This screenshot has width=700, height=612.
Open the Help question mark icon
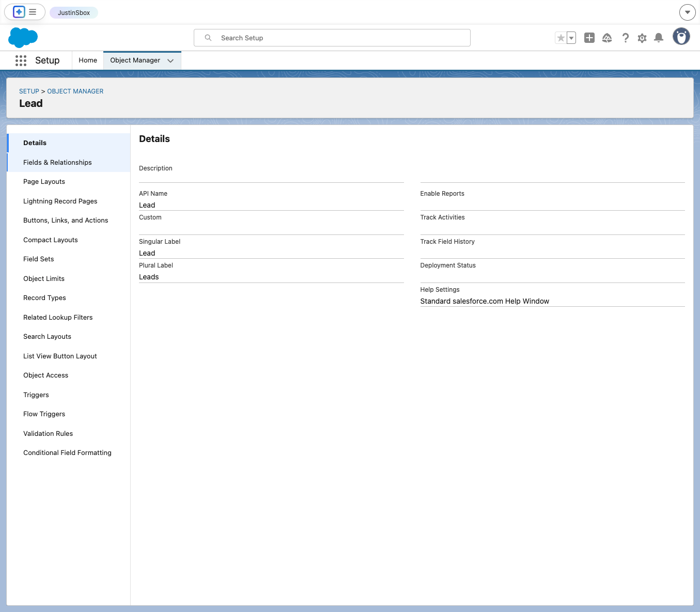[x=625, y=38]
